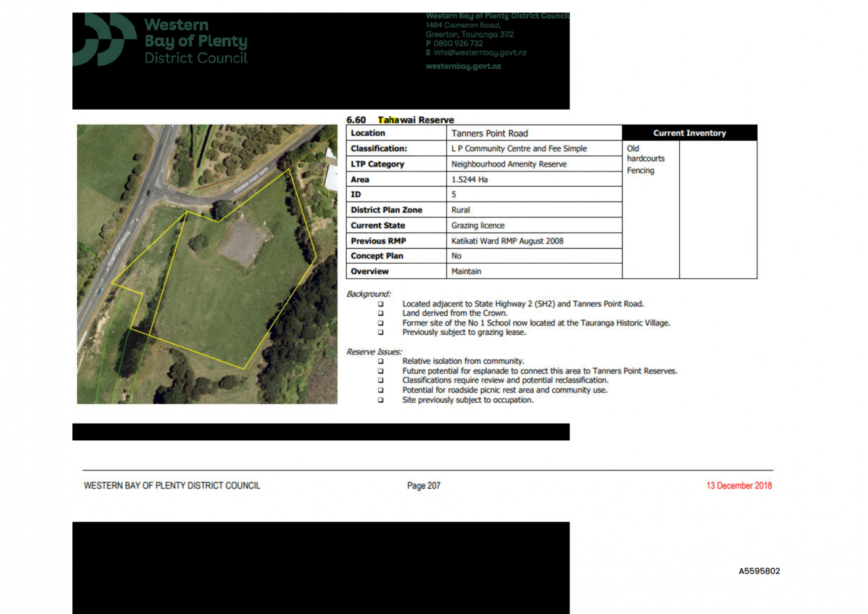Click the highlighted 'Taha' text in the heading

(x=388, y=120)
